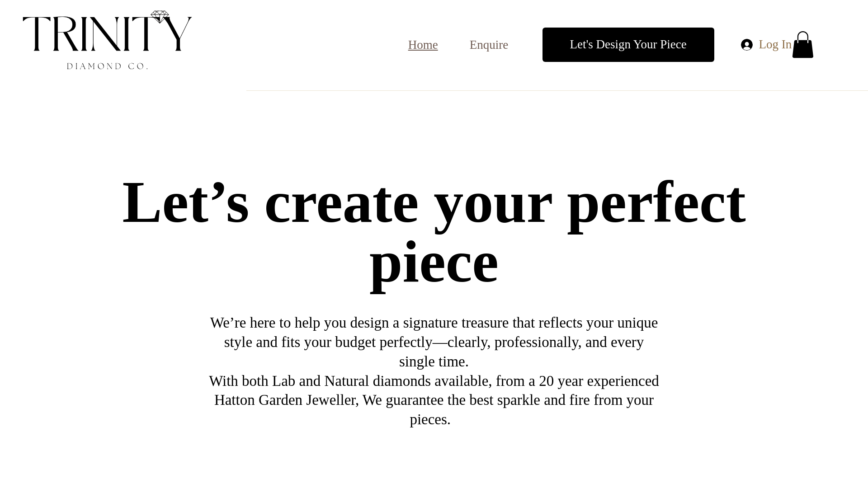Click the thin divider line below the navigation

click(556, 90)
